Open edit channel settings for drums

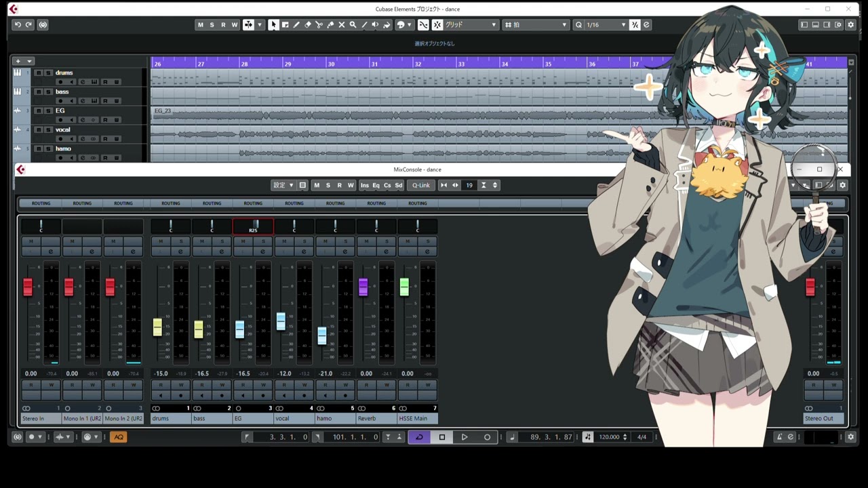coord(180,251)
